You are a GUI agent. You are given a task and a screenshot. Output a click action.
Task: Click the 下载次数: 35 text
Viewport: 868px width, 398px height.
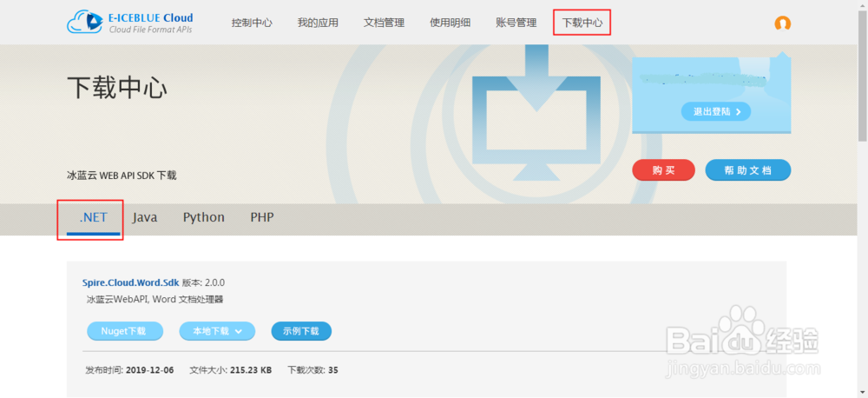tap(312, 369)
